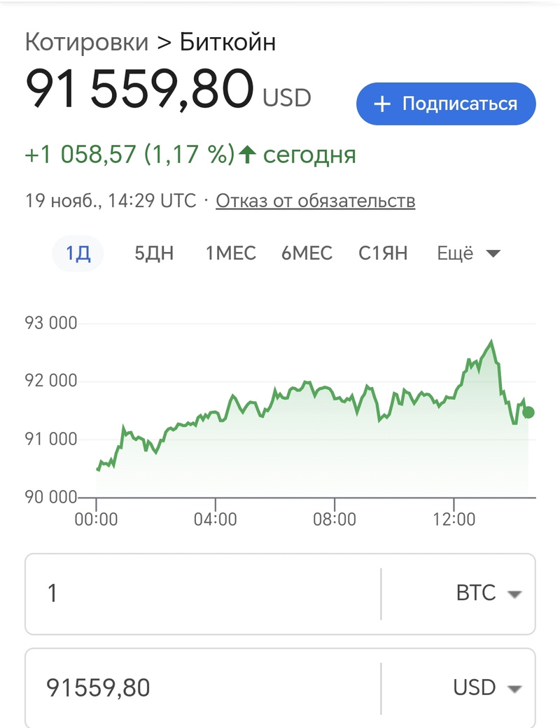Expand the USD currency selector
560x728 pixels.
[488, 687]
